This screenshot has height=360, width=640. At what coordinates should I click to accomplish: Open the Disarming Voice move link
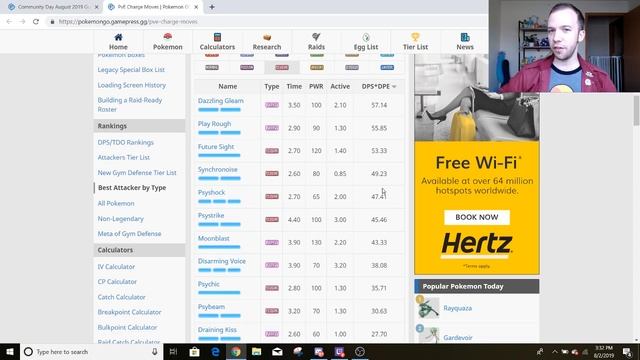coord(222,261)
